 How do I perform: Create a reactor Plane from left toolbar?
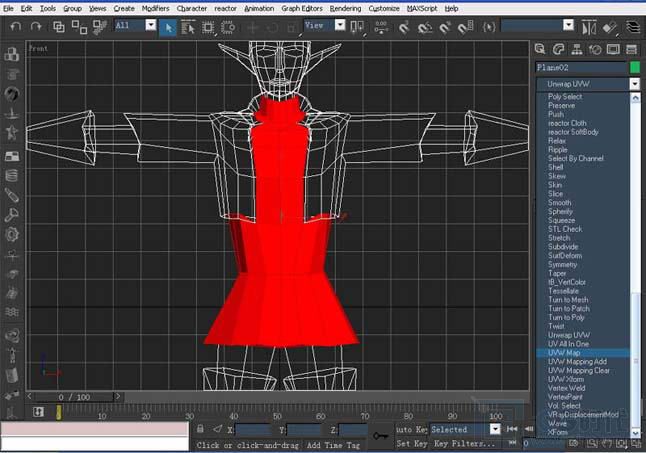[x=12, y=156]
